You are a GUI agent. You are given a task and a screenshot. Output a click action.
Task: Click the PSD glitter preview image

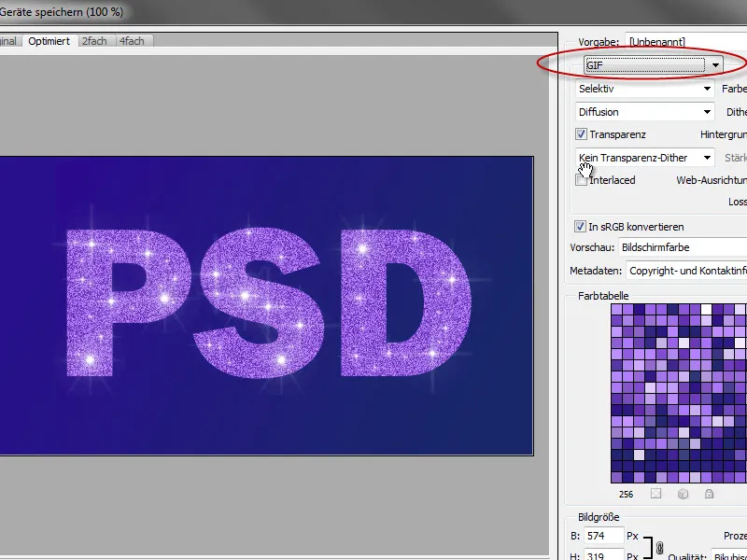[x=266, y=306]
